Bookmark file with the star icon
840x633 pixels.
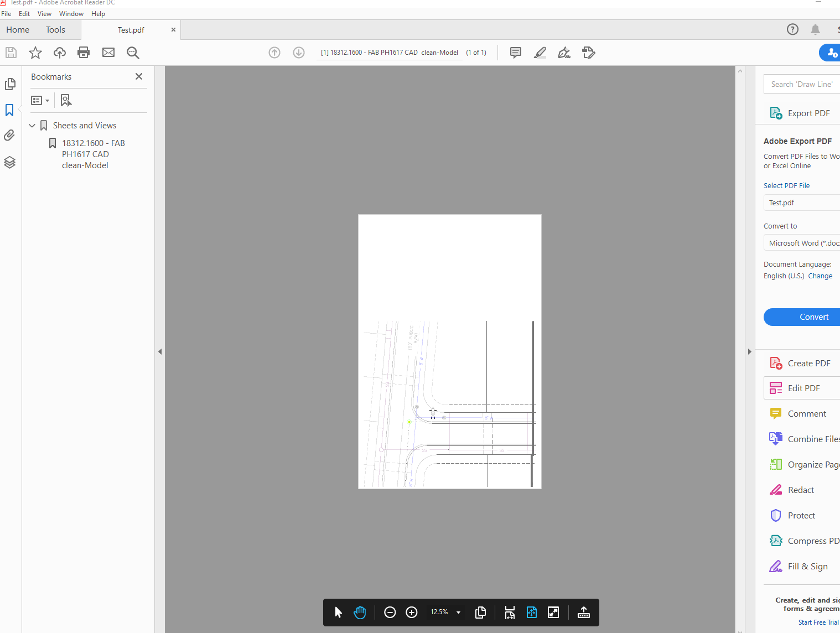click(x=35, y=53)
